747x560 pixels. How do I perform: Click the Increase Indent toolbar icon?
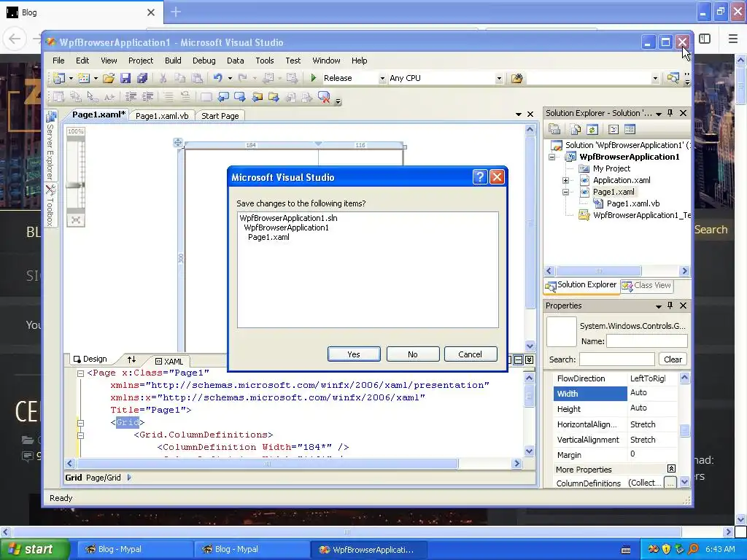tap(147, 97)
